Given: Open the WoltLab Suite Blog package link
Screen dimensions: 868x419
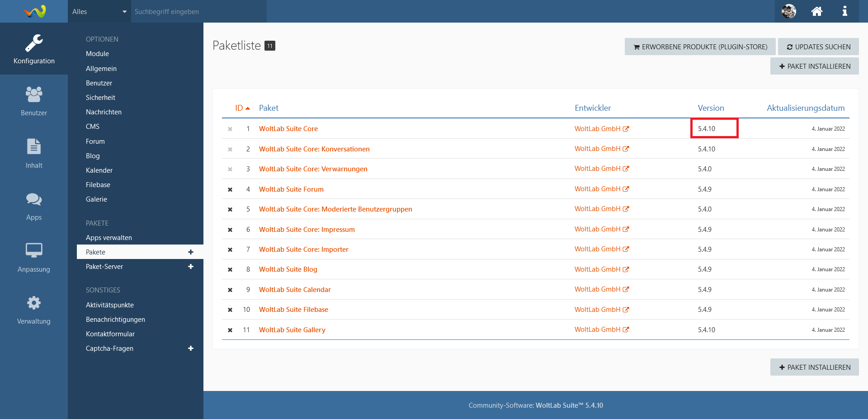Looking at the screenshot, I should pos(288,269).
